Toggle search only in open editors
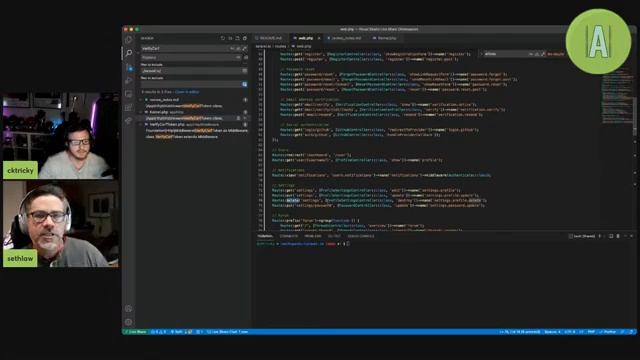Image resolution: width=640 pixels, height=360 pixels. pos(244,71)
